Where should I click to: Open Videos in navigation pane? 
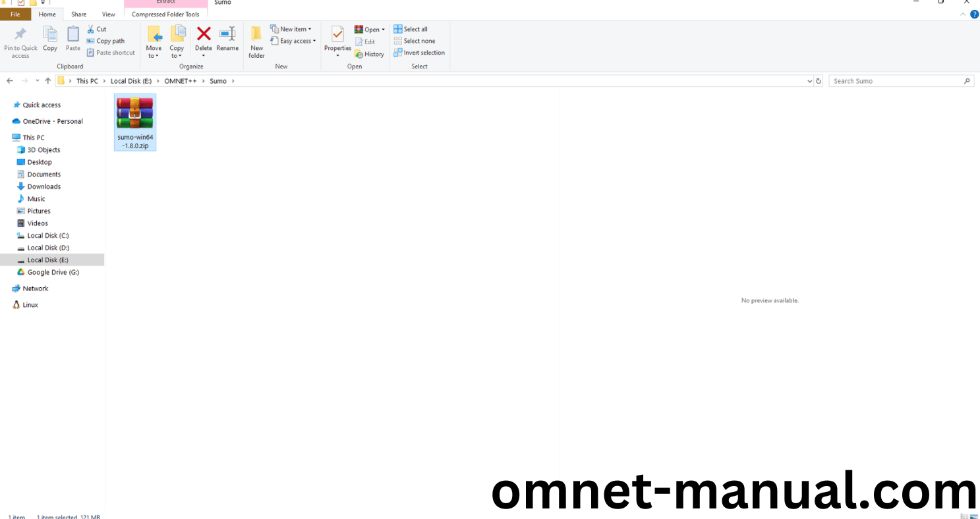(x=38, y=223)
